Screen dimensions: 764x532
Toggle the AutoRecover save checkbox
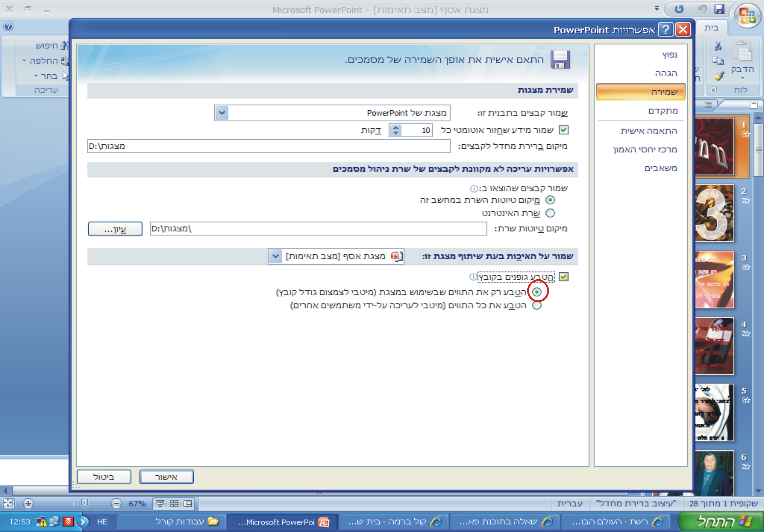click(563, 130)
